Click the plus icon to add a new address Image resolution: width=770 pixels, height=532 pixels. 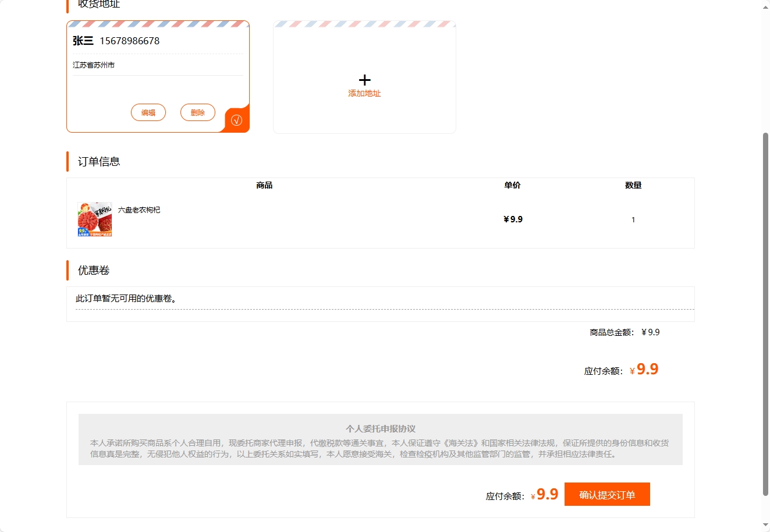point(364,80)
